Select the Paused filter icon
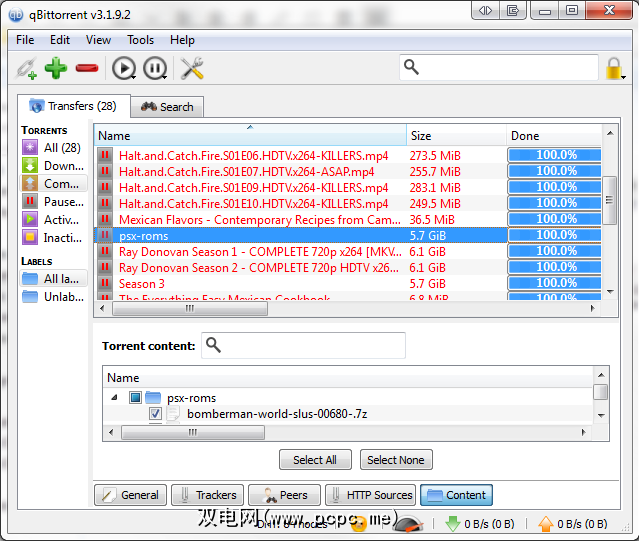The width and height of the screenshot is (639, 541). tap(30, 201)
